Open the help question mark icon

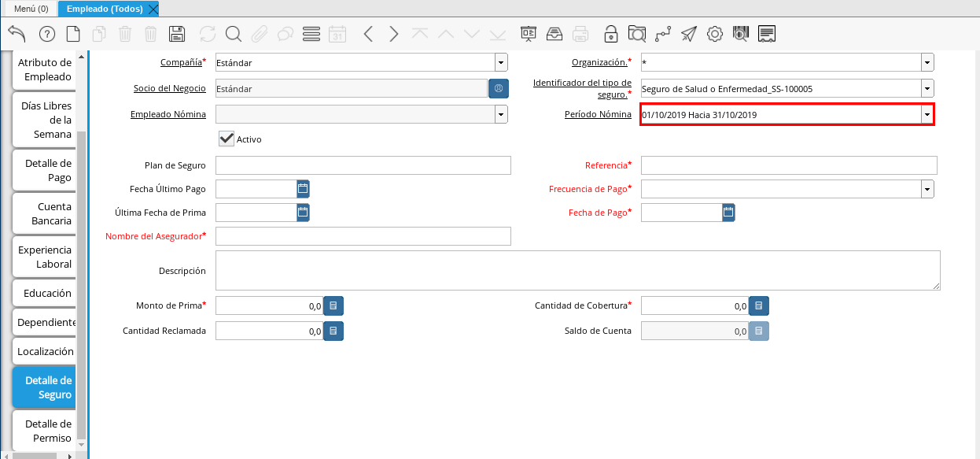pos(47,34)
